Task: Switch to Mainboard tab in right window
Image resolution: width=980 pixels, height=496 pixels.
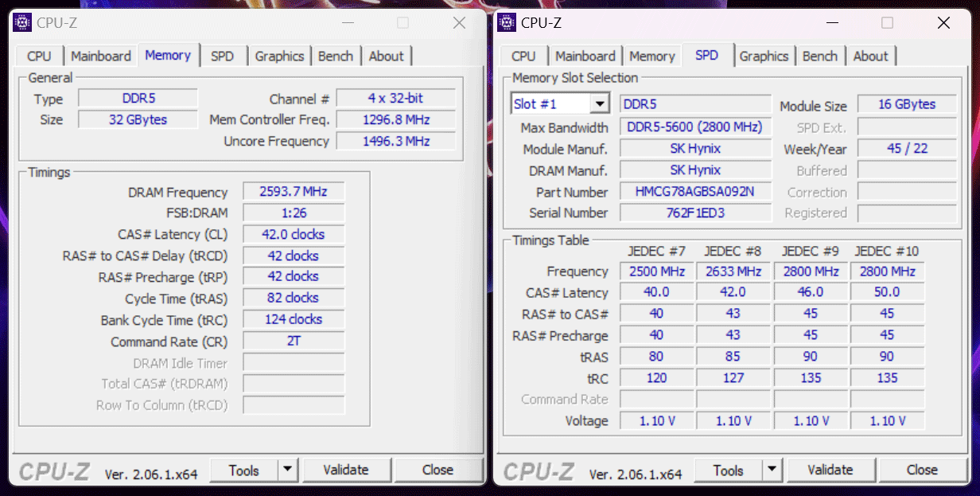Action: [585, 56]
